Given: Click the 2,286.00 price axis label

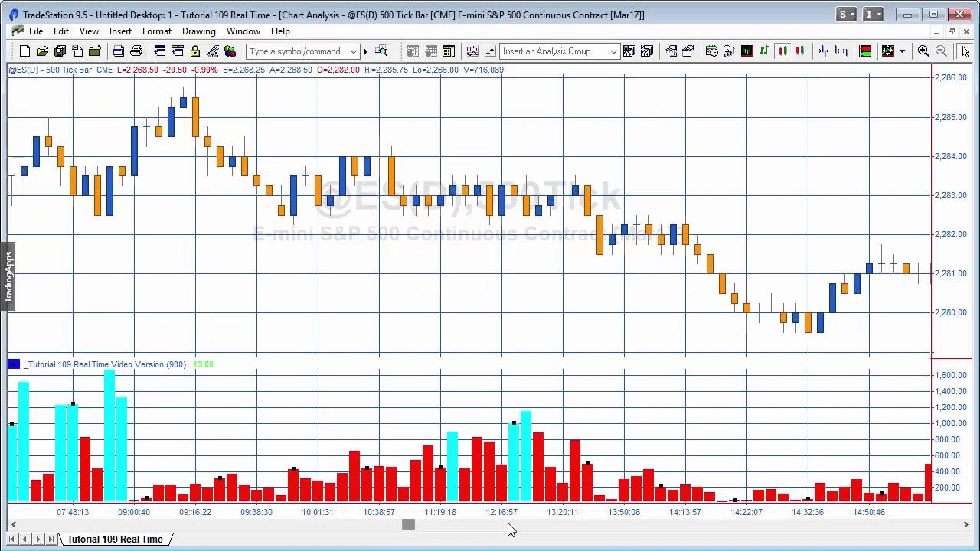Looking at the screenshot, I should pos(950,77).
